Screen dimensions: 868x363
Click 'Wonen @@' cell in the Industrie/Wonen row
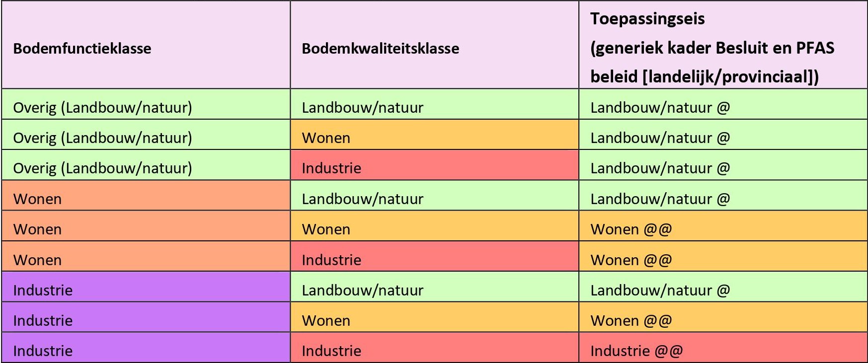[631, 320]
